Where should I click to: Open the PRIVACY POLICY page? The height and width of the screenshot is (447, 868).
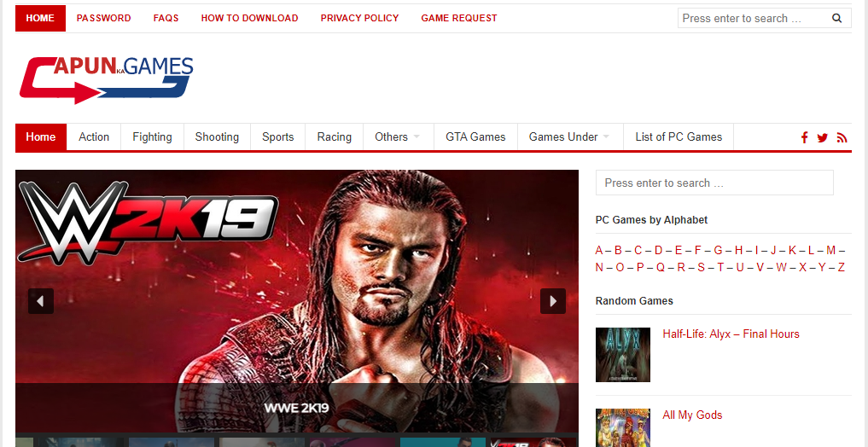click(x=360, y=18)
